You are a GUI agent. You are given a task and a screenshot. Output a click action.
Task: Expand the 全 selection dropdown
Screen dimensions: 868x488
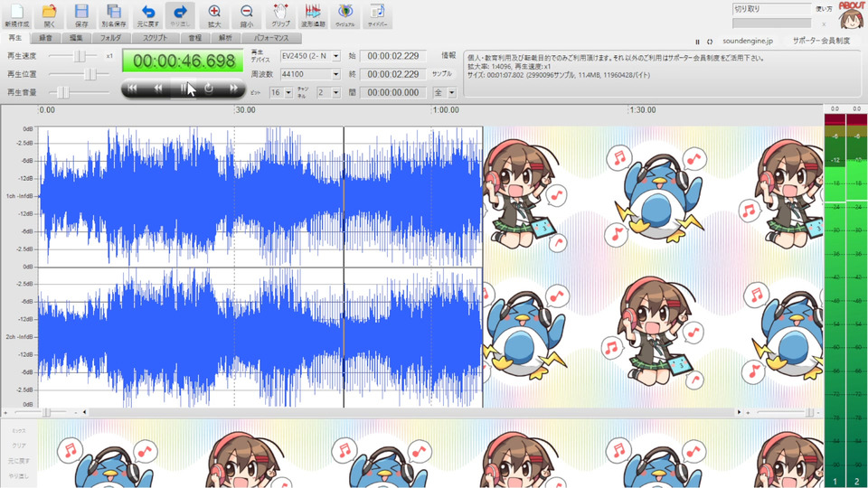[452, 92]
